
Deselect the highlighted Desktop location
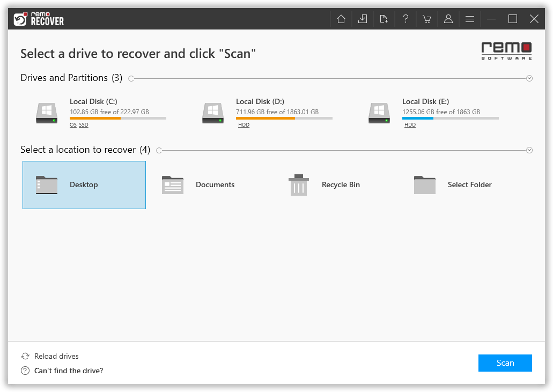[x=84, y=184]
